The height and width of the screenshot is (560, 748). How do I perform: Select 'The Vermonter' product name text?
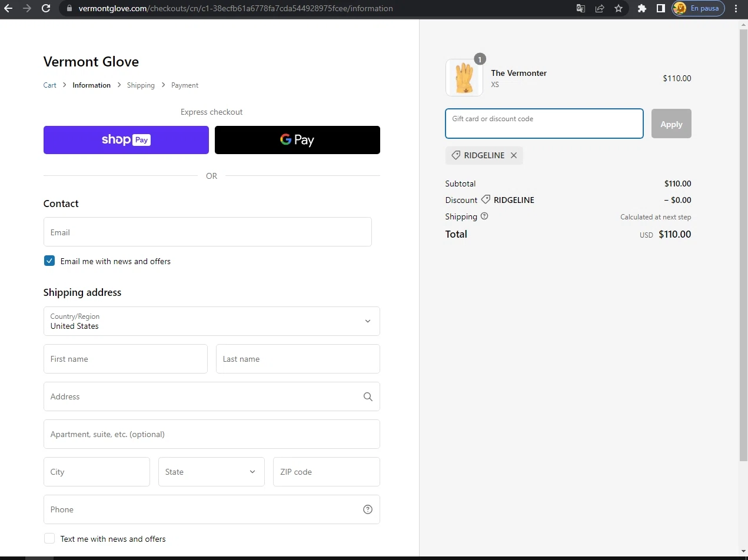[519, 73]
